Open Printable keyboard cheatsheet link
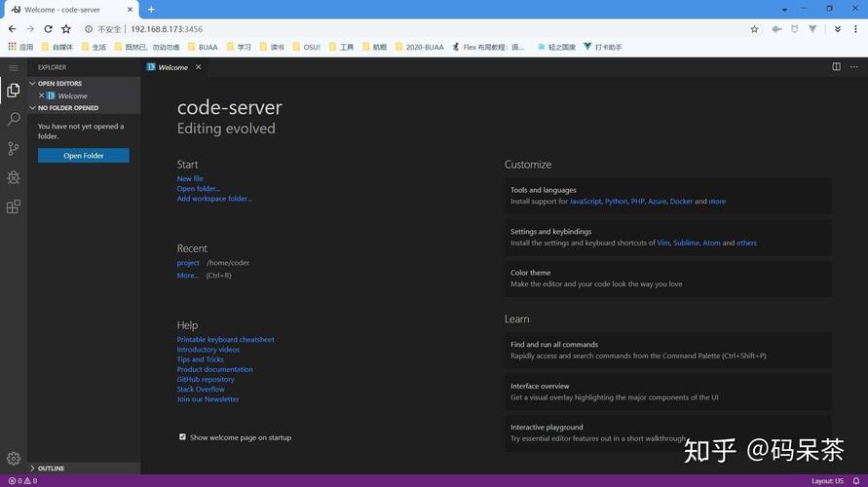Screen dimensions: 868x487 point(225,339)
